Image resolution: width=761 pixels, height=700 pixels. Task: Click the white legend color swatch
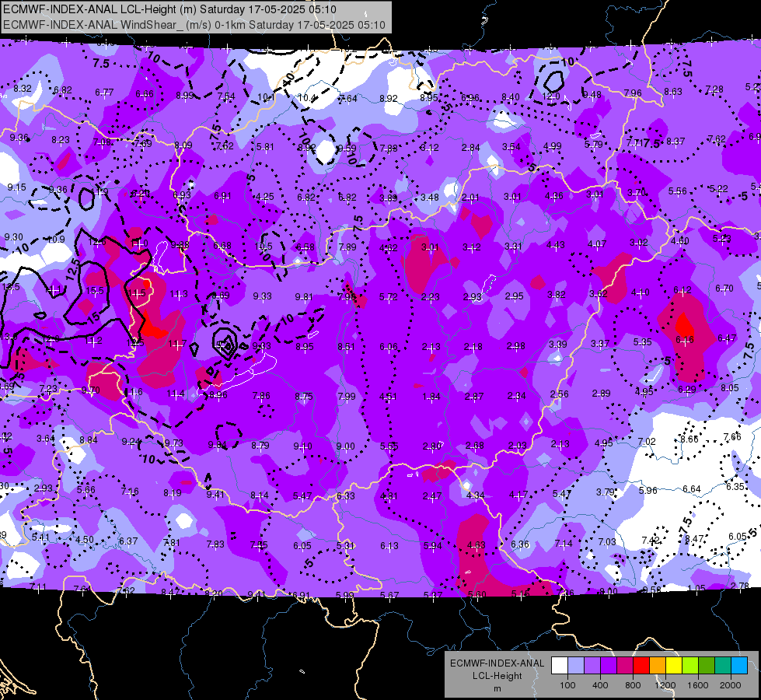click(x=560, y=665)
